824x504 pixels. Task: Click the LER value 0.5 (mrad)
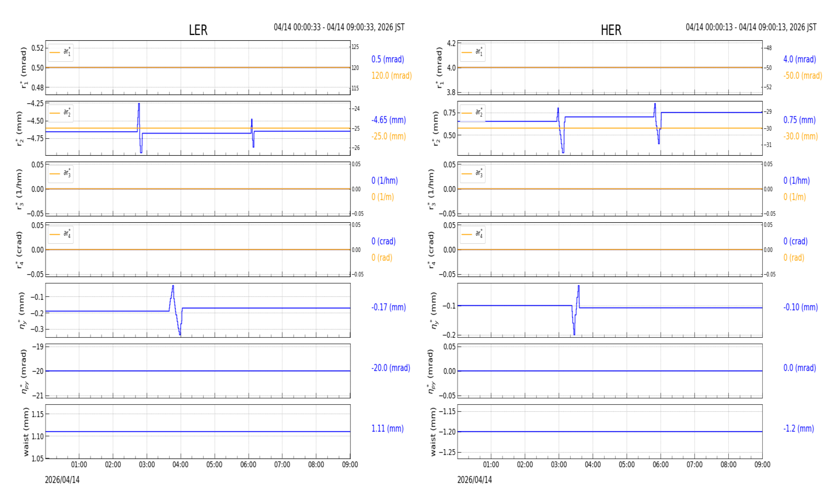coord(387,59)
